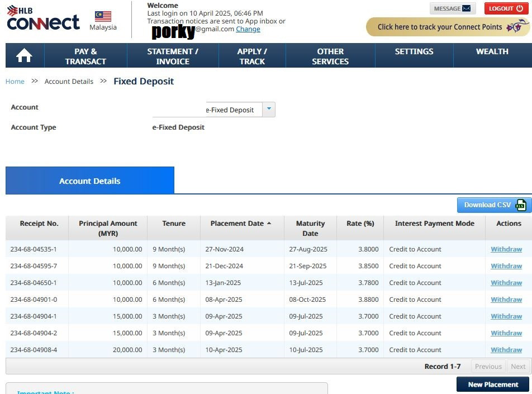Image resolution: width=532 pixels, height=394 pixels.
Task: Withdraw the 20,000.00 deposit 234-68-04908-4
Action: tap(506, 350)
